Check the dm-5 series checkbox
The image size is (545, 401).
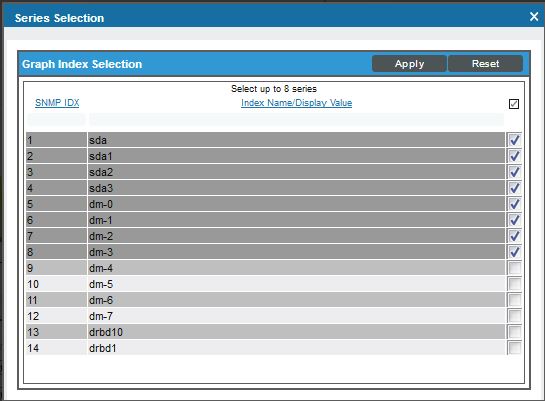[514, 284]
